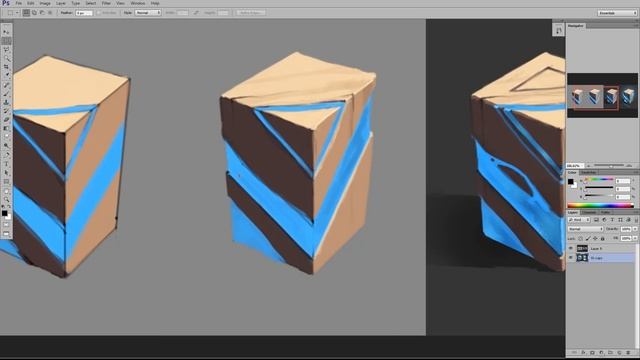Select the Quick Selection tool
This screenshot has width=640, height=360.
coord(6,58)
